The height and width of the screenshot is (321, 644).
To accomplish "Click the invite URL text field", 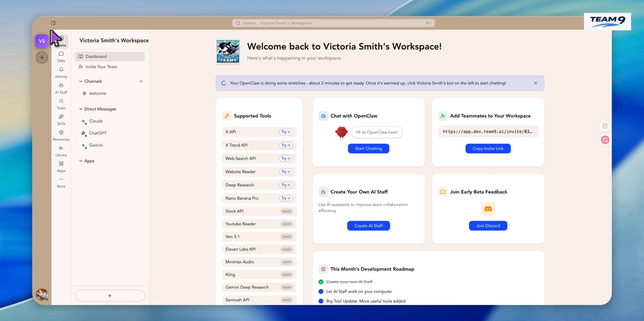I will [x=488, y=132].
